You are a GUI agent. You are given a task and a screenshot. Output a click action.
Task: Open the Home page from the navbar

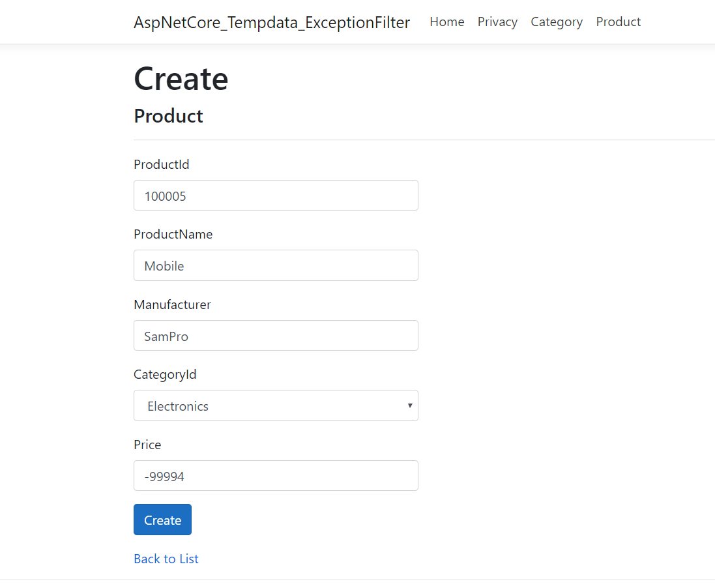pos(446,22)
